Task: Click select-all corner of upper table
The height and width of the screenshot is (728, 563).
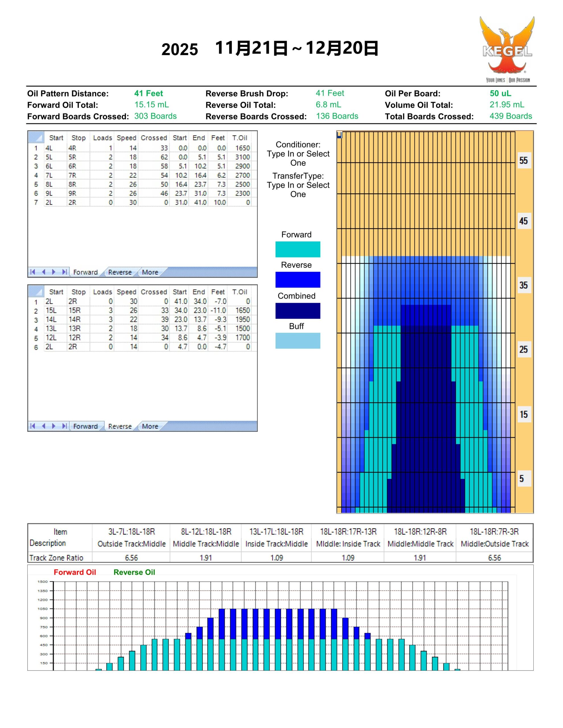Action: [36, 137]
